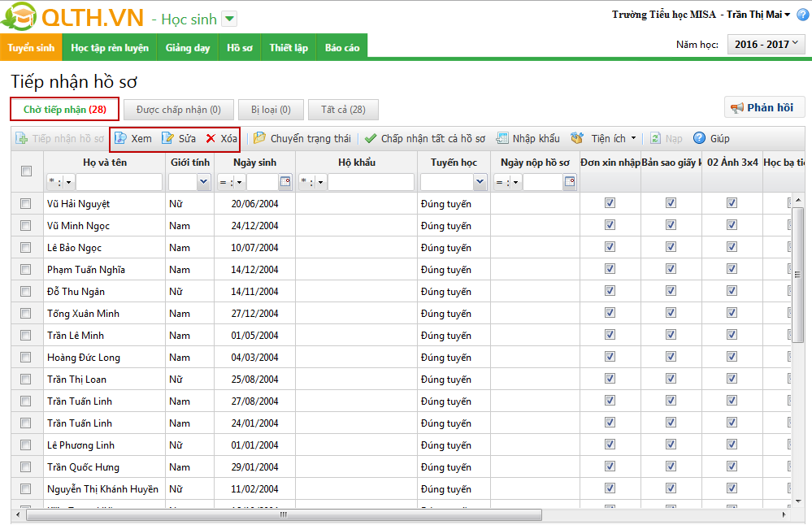Click the horizontal scrollbar thumb below table
This screenshot has height=525, width=812.
point(283,514)
